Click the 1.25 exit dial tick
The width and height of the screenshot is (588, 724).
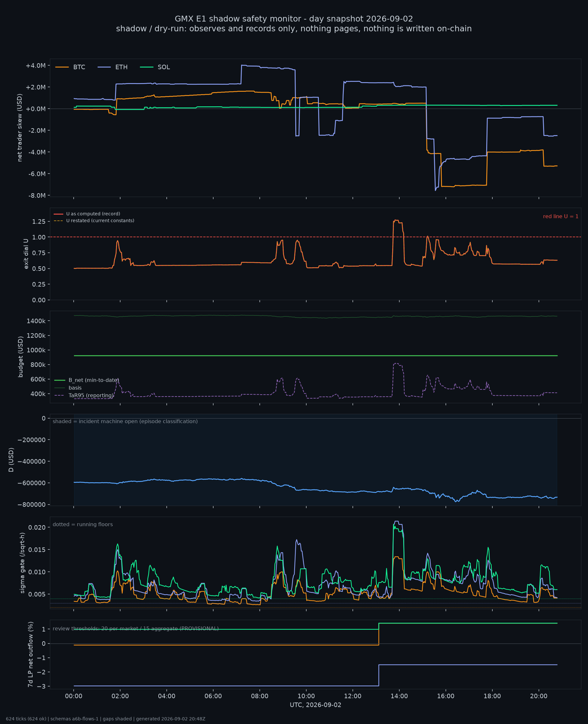pyautogui.click(x=39, y=222)
